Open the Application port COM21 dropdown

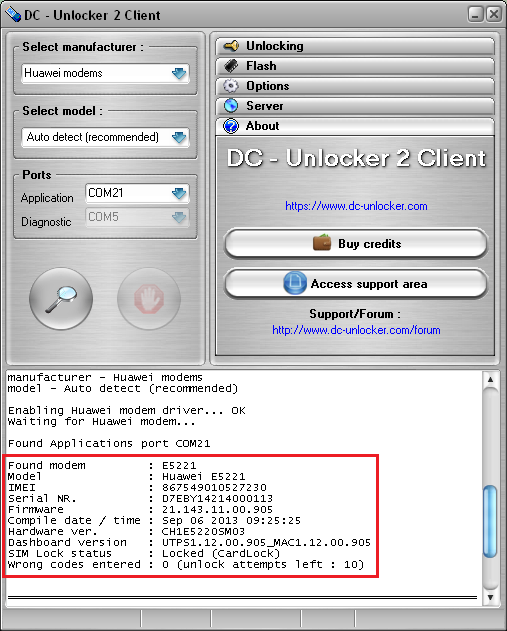[137, 193]
